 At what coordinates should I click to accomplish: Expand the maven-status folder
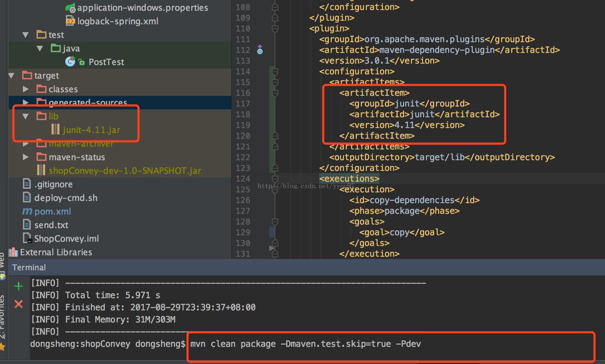point(25,157)
